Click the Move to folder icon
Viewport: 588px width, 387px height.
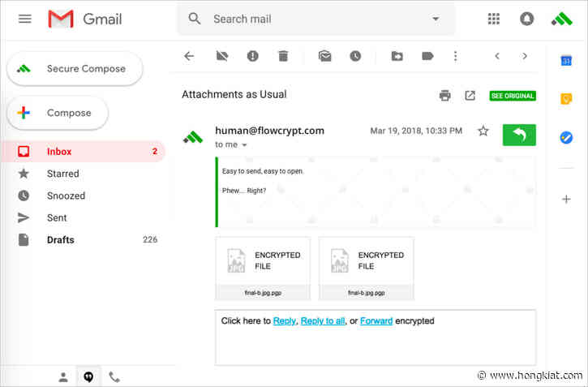[x=397, y=56]
